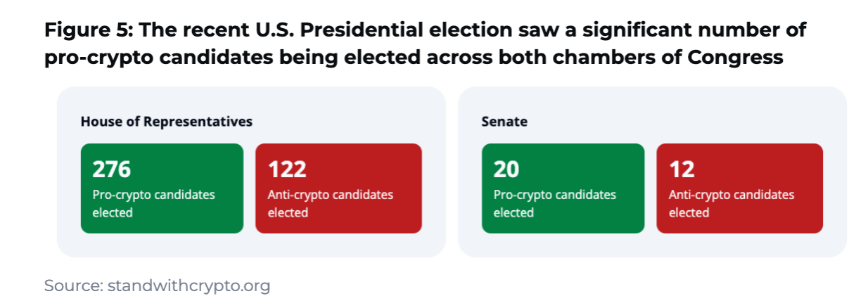Click the word "Source:" in the footer
This screenshot has height=308, width=868.
click(73, 285)
